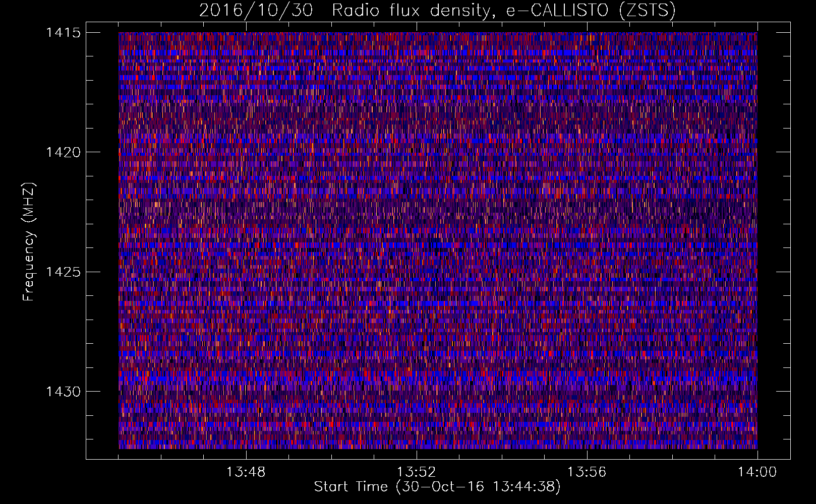Click the 13:48 time axis label
Screen dimensions: 816x504
point(246,472)
